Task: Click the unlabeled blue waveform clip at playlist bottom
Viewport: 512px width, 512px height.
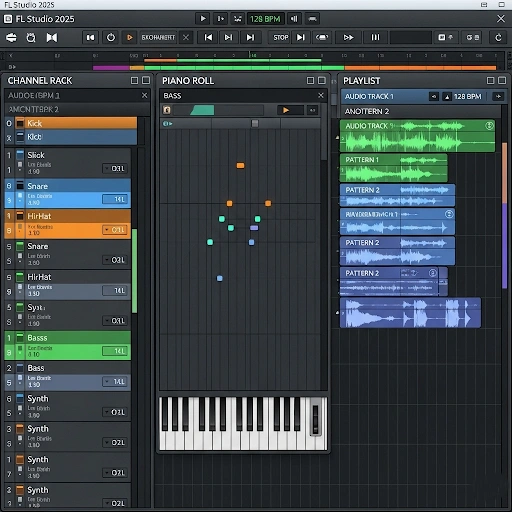Action: (410, 313)
